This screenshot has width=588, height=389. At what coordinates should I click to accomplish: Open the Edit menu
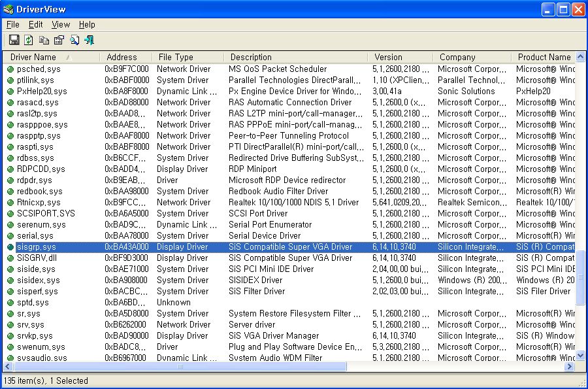click(36, 25)
